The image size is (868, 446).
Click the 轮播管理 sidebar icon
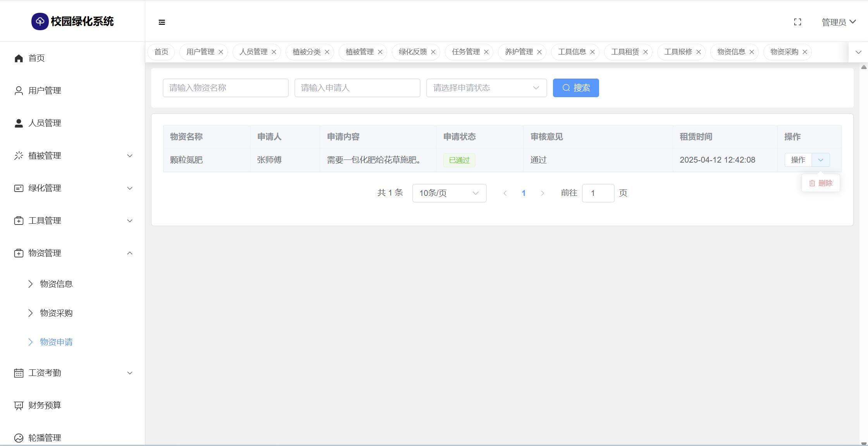tap(19, 438)
